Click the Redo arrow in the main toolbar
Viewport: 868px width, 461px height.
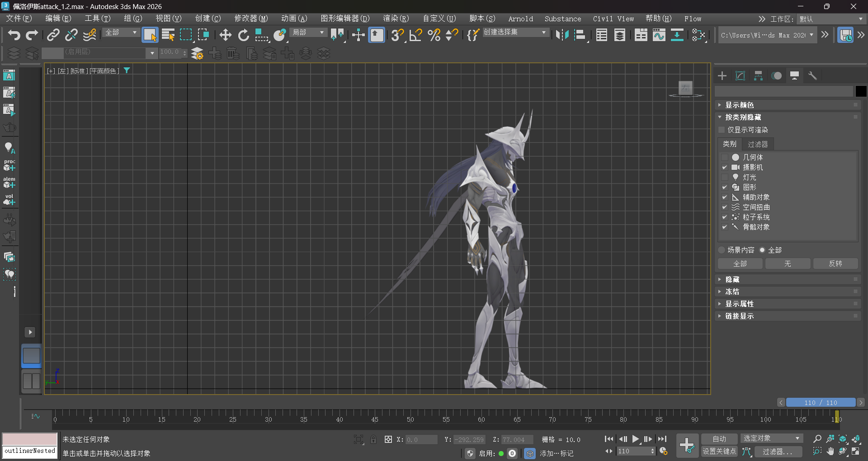(x=32, y=35)
